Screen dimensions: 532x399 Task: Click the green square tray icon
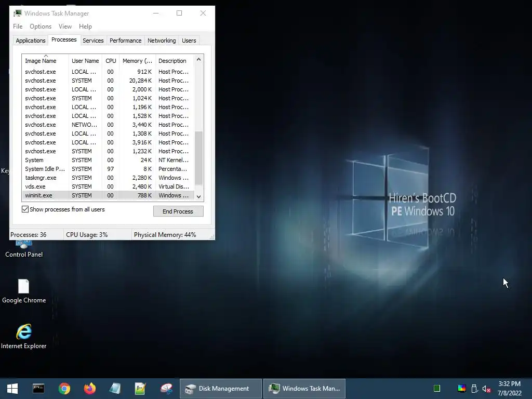[x=437, y=389]
